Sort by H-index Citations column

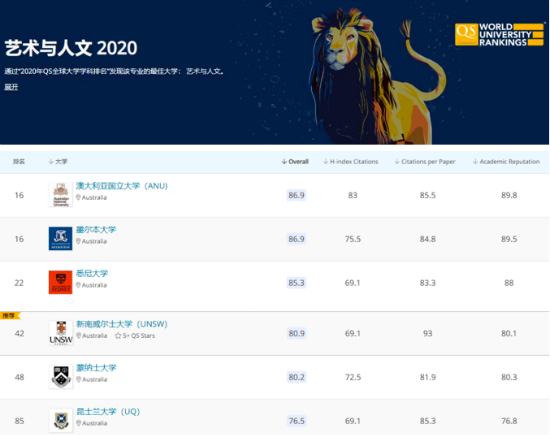coord(350,162)
